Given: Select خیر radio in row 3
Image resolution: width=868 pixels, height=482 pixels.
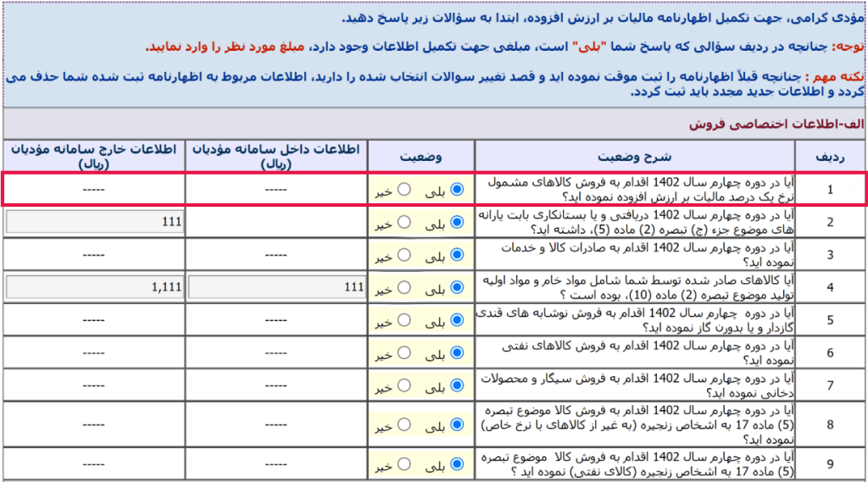Looking at the screenshot, I should [404, 255].
